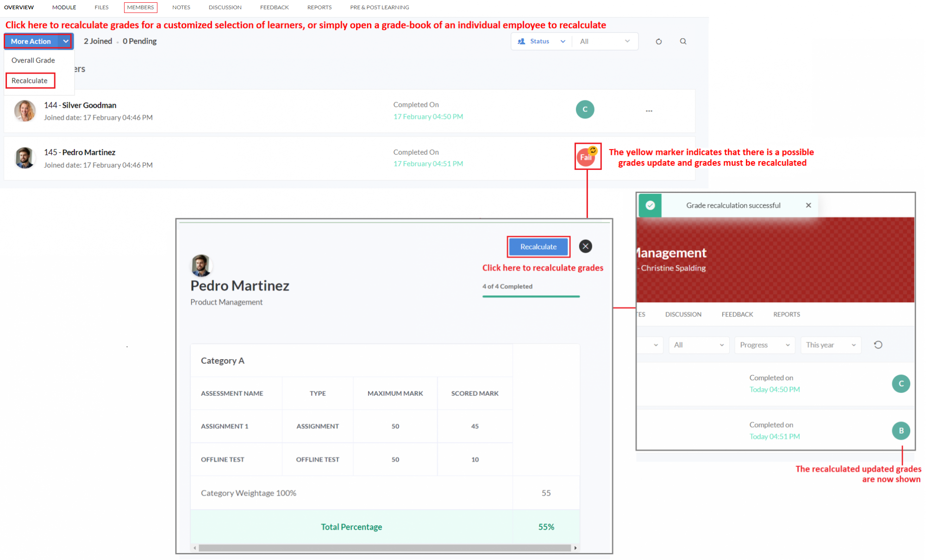Click the scrollbar left arrow in grade-book
This screenshot has width=926, height=560.
(194, 548)
